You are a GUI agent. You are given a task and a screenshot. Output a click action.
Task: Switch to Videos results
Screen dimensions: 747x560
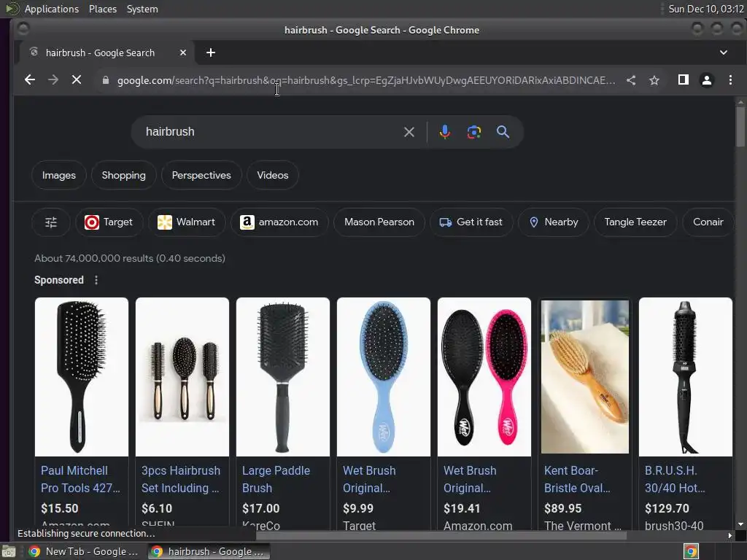273,175
